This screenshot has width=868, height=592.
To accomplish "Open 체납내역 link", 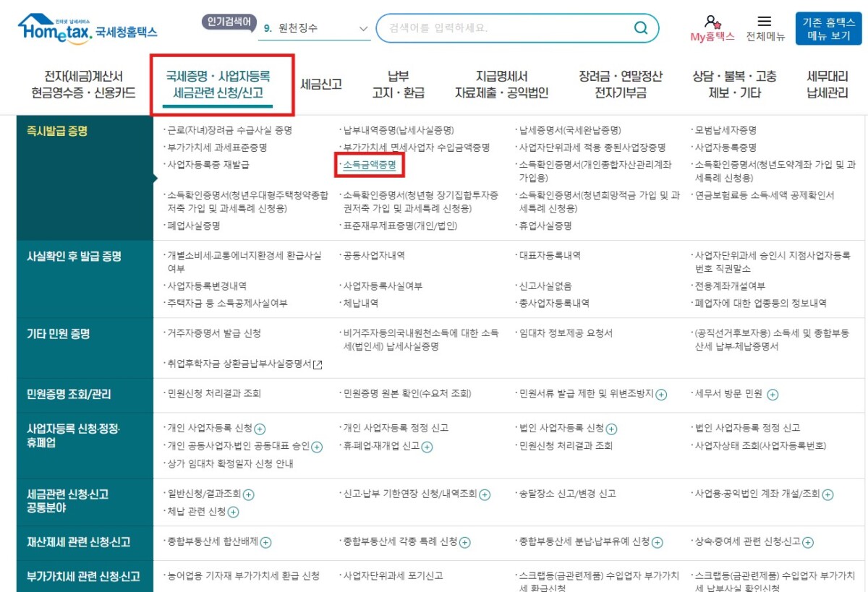I will (x=361, y=304).
